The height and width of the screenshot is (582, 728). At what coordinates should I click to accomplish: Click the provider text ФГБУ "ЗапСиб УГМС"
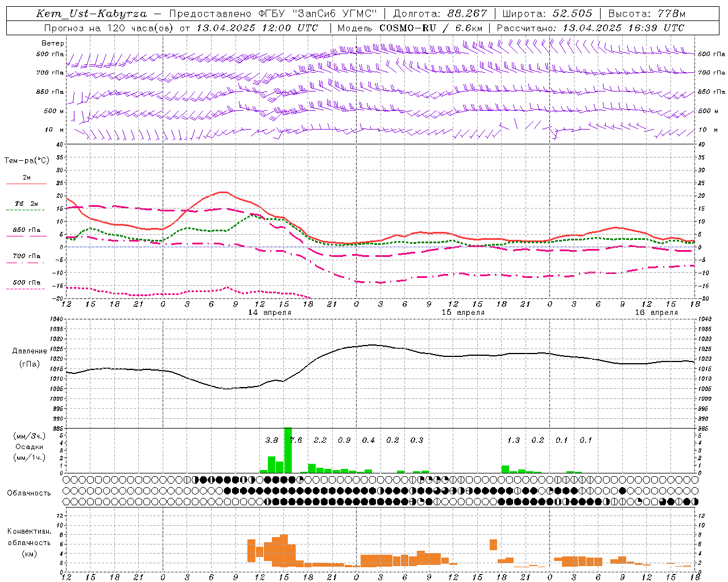(318, 14)
